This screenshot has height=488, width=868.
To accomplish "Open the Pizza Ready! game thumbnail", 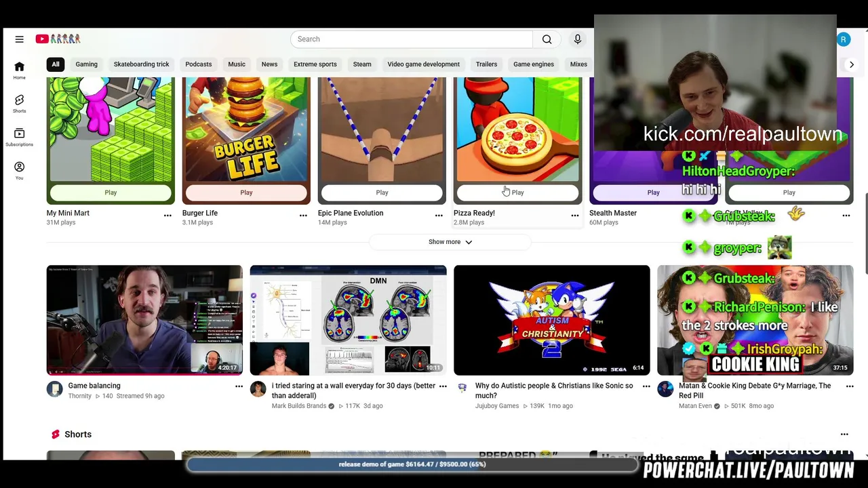I will [517, 129].
